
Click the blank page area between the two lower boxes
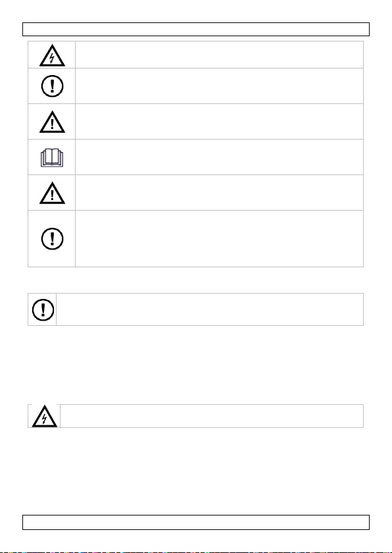[x=196, y=365]
